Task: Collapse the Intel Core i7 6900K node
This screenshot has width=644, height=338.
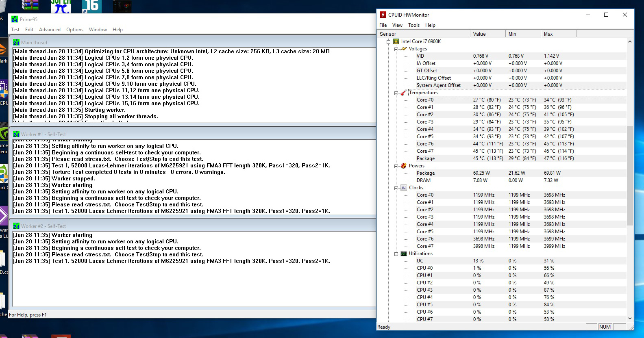Action: tap(388, 41)
